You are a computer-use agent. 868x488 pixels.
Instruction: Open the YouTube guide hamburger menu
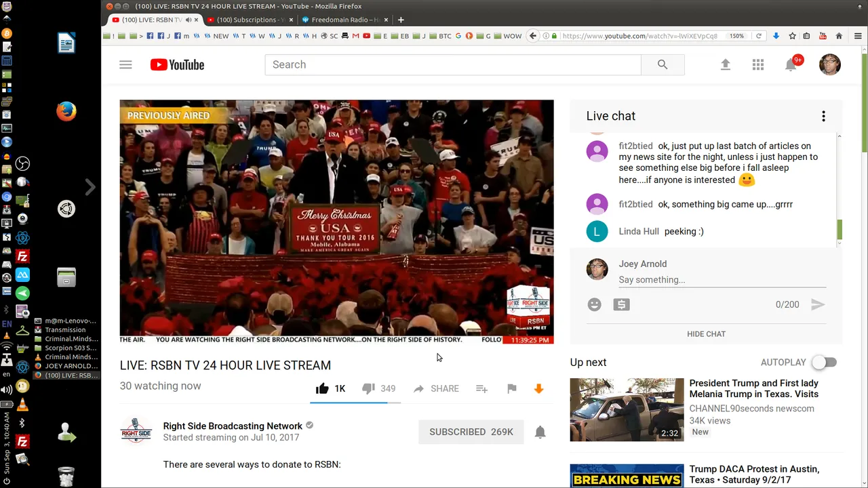125,65
